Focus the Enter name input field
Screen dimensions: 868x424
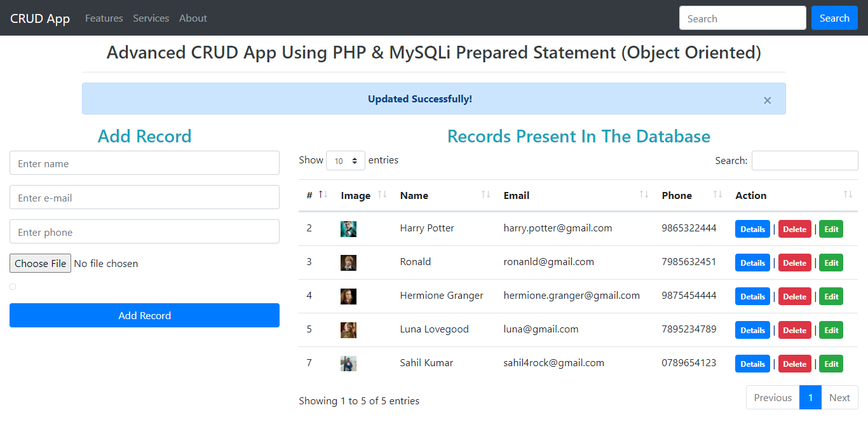coord(144,163)
